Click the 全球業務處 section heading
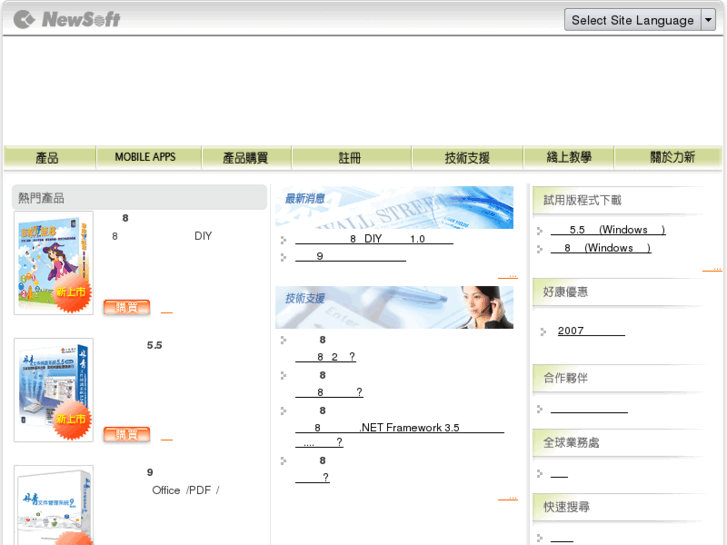The image size is (727, 545). point(571,442)
